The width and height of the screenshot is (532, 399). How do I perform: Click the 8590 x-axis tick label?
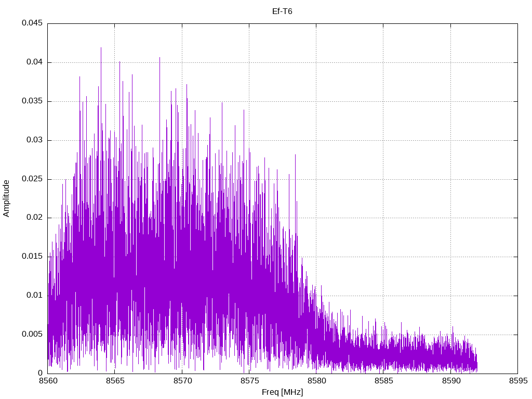(x=451, y=381)
